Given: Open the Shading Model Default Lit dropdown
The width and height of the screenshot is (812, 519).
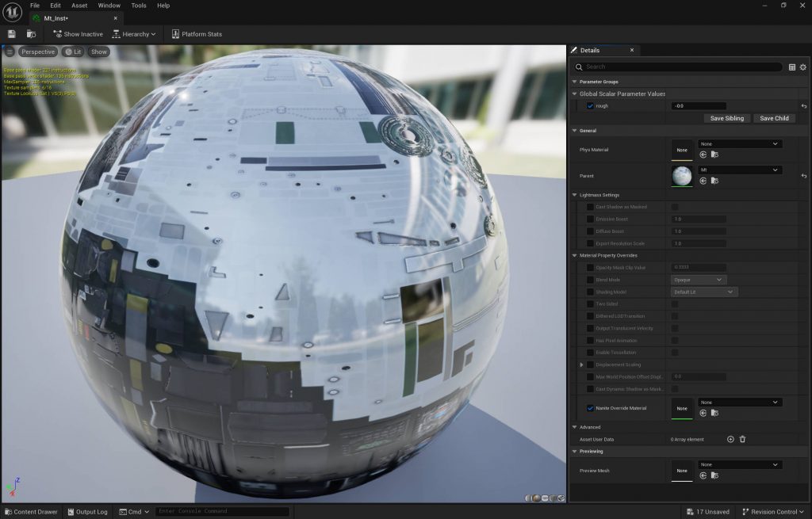Looking at the screenshot, I should pyautogui.click(x=704, y=292).
